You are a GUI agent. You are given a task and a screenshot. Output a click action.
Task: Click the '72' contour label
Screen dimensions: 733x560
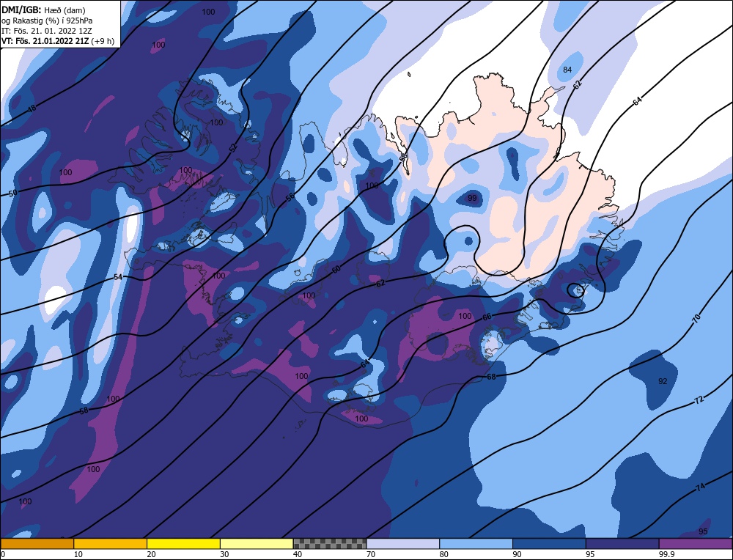click(x=699, y=400)
